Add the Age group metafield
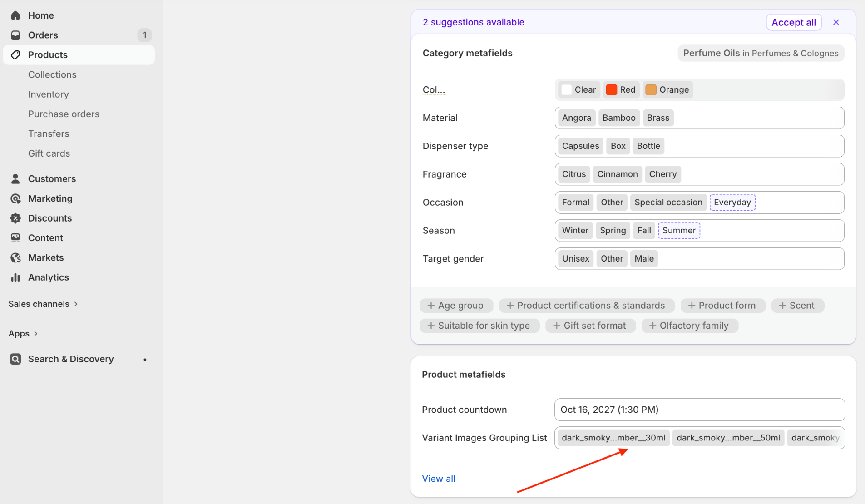This screenshot has height=504, width=865. click(455, 306)
